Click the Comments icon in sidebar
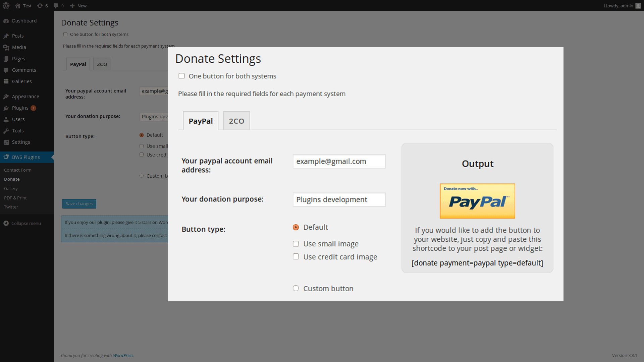Viewport: 644px width, 362px height. coord(6,70)
